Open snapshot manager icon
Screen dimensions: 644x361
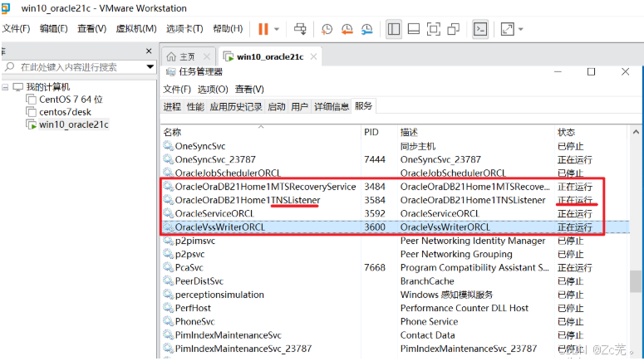click(366, 29)
